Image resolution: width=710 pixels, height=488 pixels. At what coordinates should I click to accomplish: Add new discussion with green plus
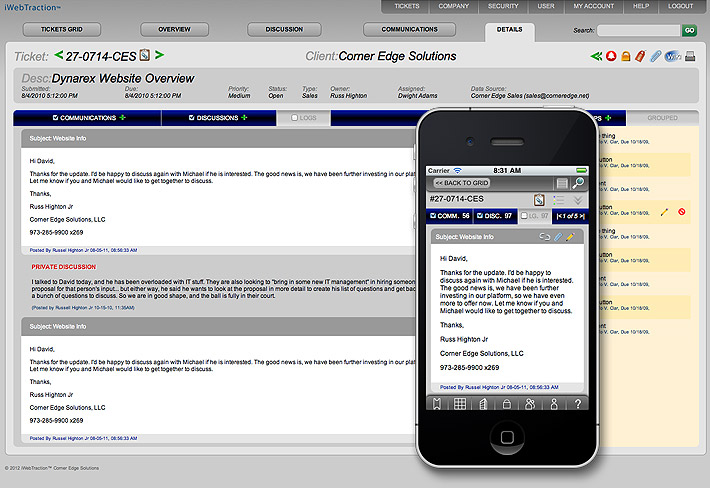tap(244, 118)
